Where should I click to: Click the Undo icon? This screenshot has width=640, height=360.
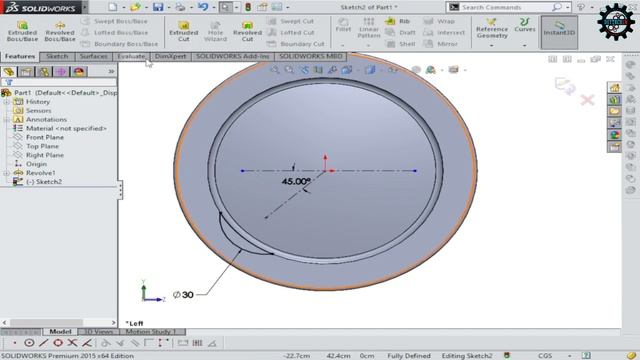pyautogui.click(x=203, y=7)
